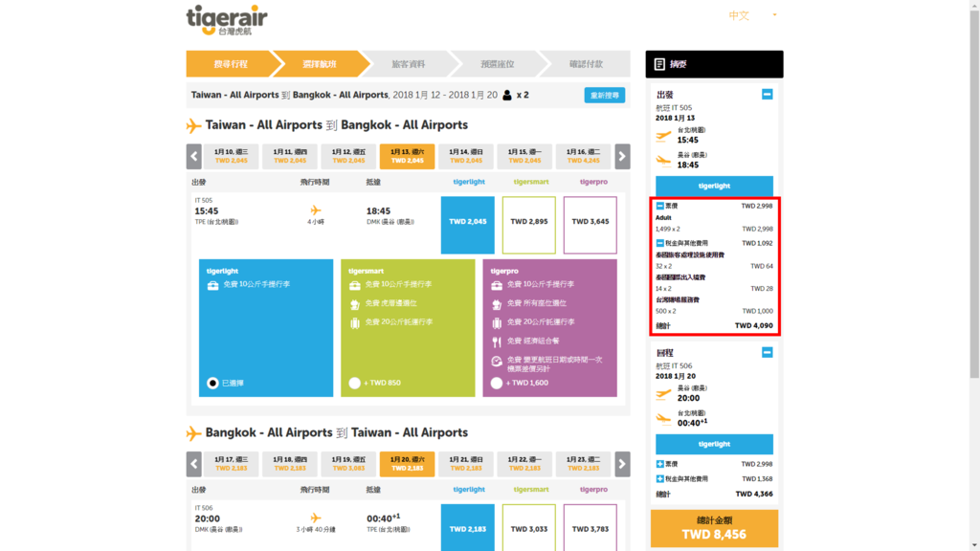Click tigerlight carry-on baggage icon
This screenshot has height=551, width=980.
point(212,285)
